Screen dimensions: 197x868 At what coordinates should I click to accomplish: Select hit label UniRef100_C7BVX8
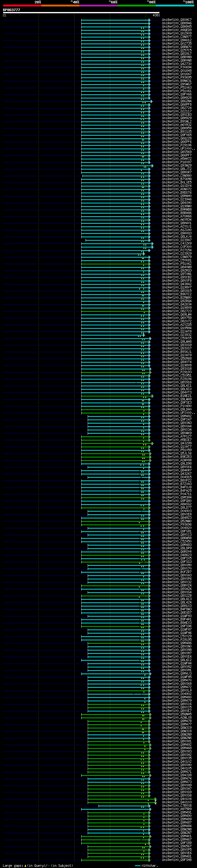click(x=176, y=805)
